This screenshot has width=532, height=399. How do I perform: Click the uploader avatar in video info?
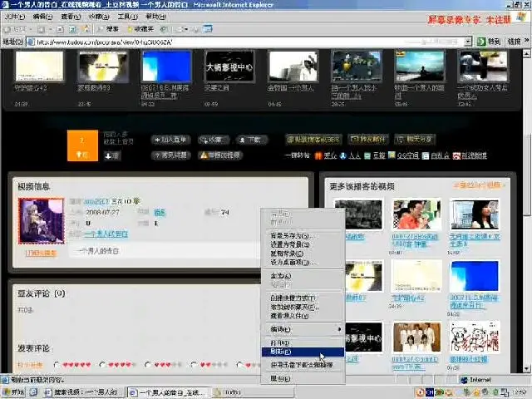[42, 221]
